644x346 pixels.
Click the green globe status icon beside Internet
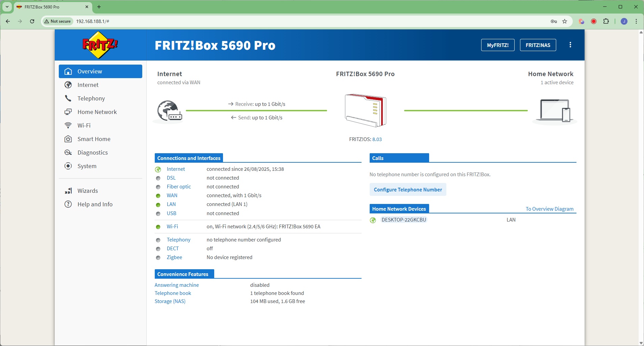(158, 169)
